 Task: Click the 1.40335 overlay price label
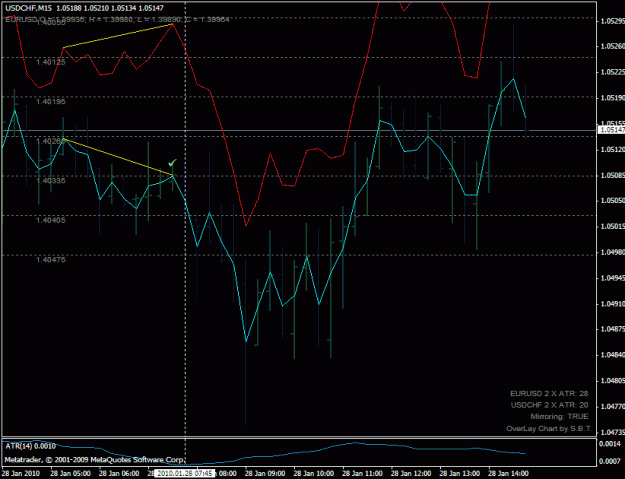click(51, 181)
